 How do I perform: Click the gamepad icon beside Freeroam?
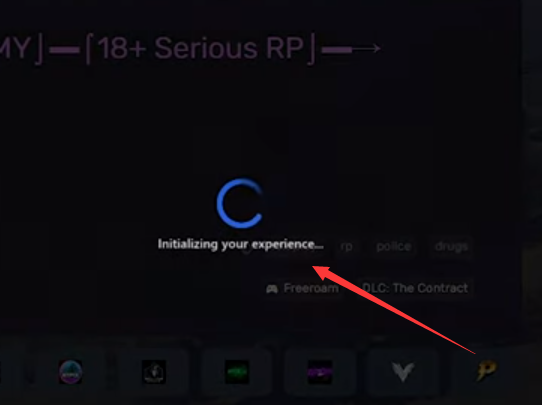(272, 289)
